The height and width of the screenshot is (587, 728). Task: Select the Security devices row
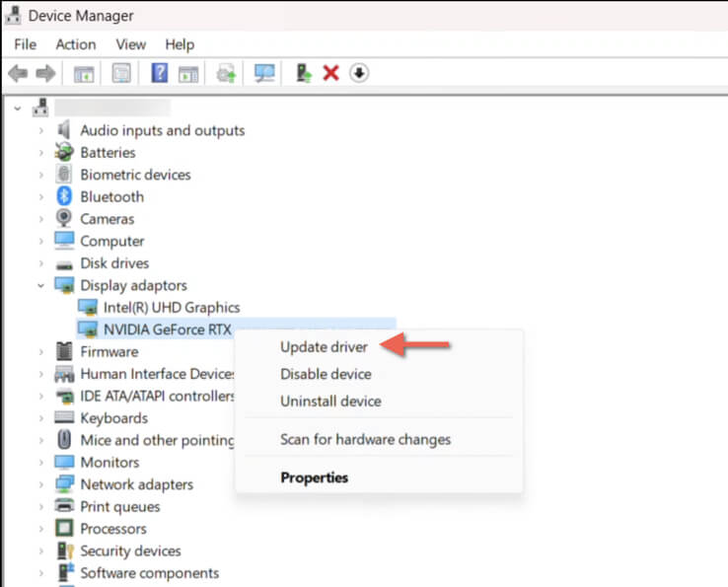pyautogui.click(x=130, y=550)
